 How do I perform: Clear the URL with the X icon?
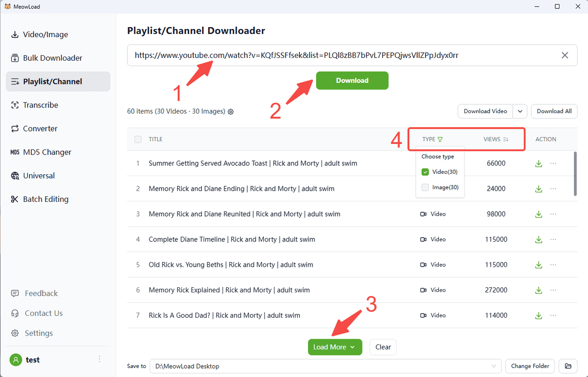pos(565,55)
